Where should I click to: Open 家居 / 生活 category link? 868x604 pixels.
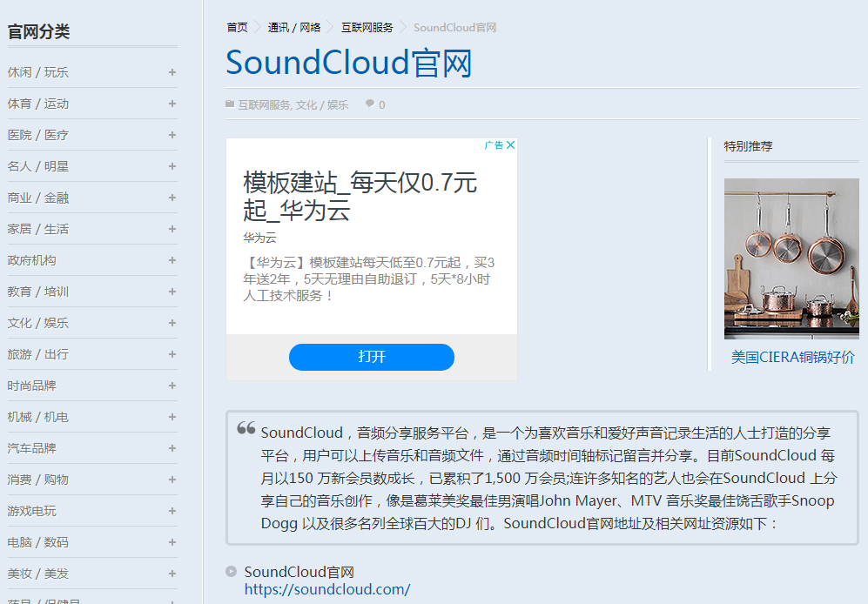(x=38, y=229)
